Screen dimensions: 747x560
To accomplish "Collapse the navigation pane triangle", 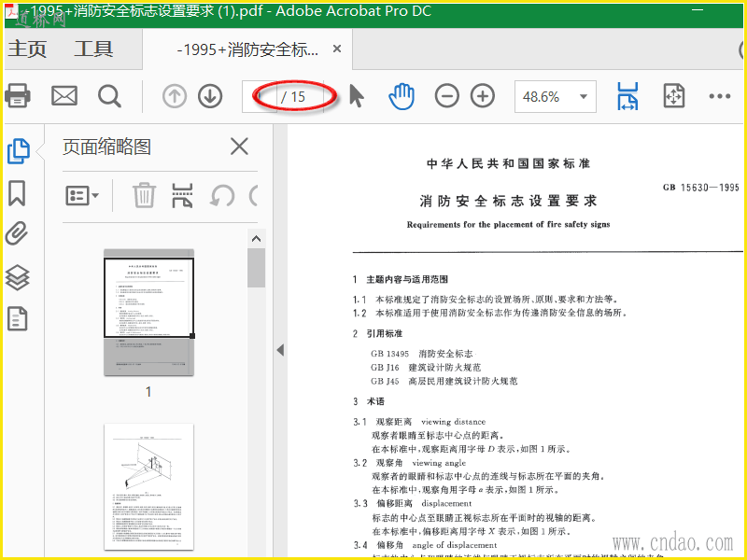I will point(281,350).
